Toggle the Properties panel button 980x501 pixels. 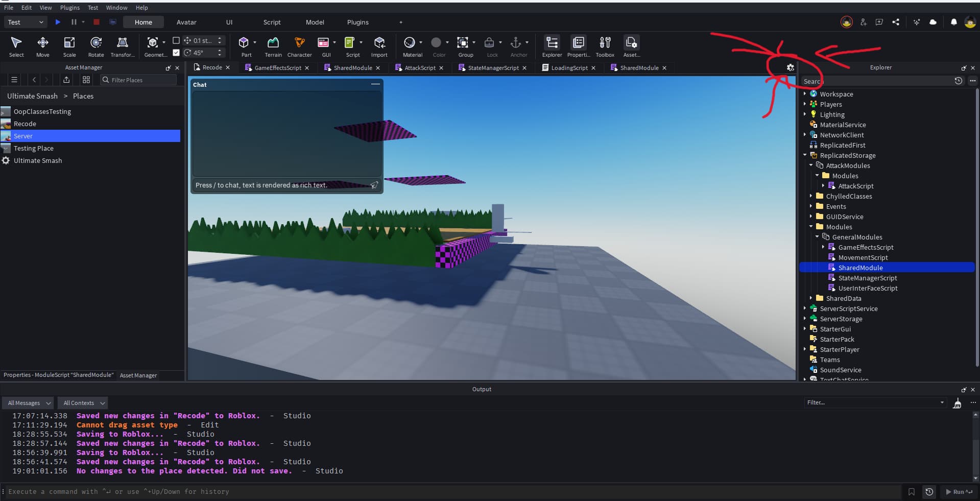[579, 46]
